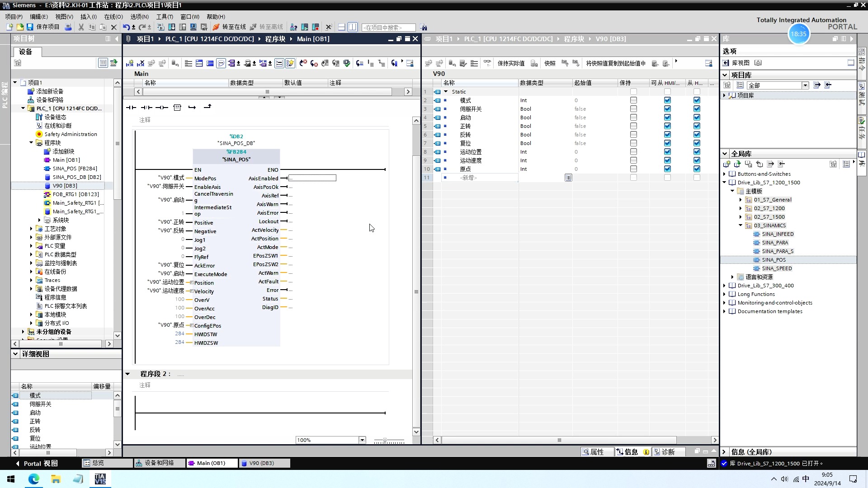
Task: Drag the zoom level slider to 100%
Action: coord(389,440)
